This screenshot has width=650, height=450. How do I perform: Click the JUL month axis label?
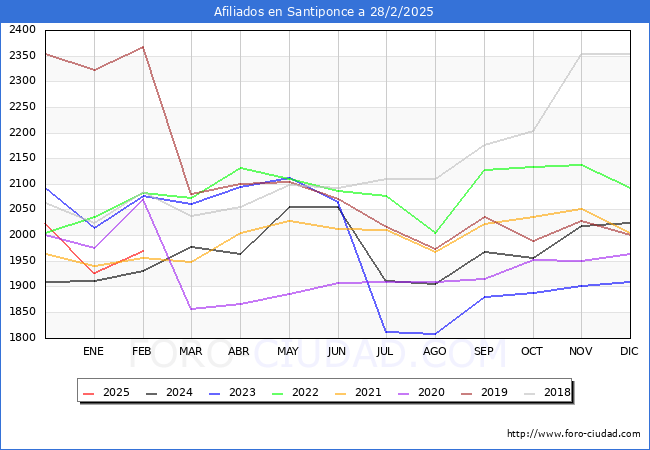pyautogui.click(x=385, y=351)
